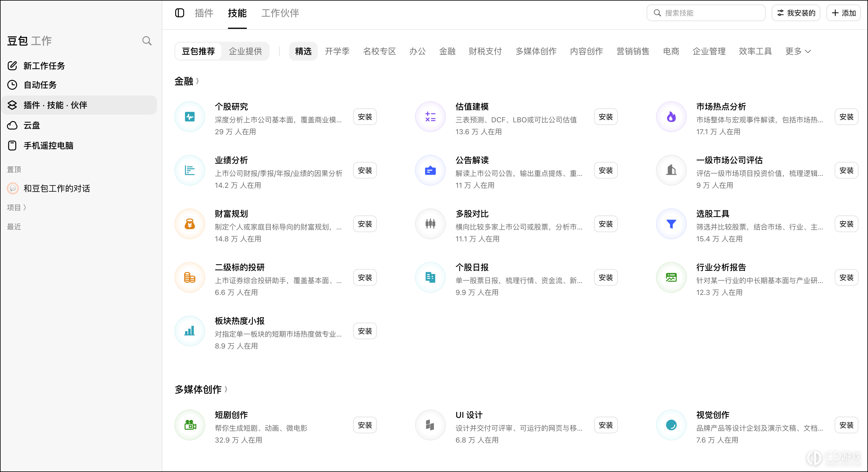Expand the 更多 categories dropdown
The width and height of the screenshot is (868, 472).
[x=798, y=51]
